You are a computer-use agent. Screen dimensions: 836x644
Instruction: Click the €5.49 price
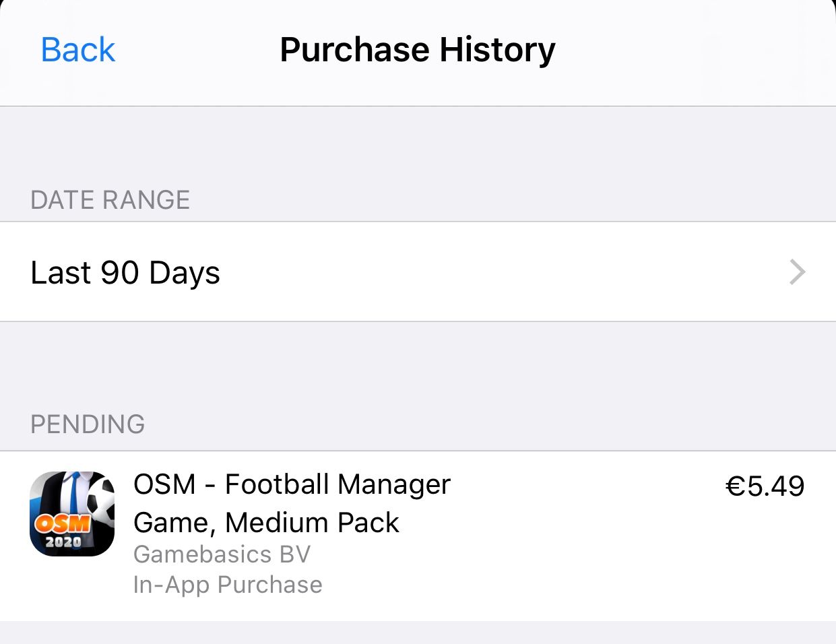[x=765, y=486]
